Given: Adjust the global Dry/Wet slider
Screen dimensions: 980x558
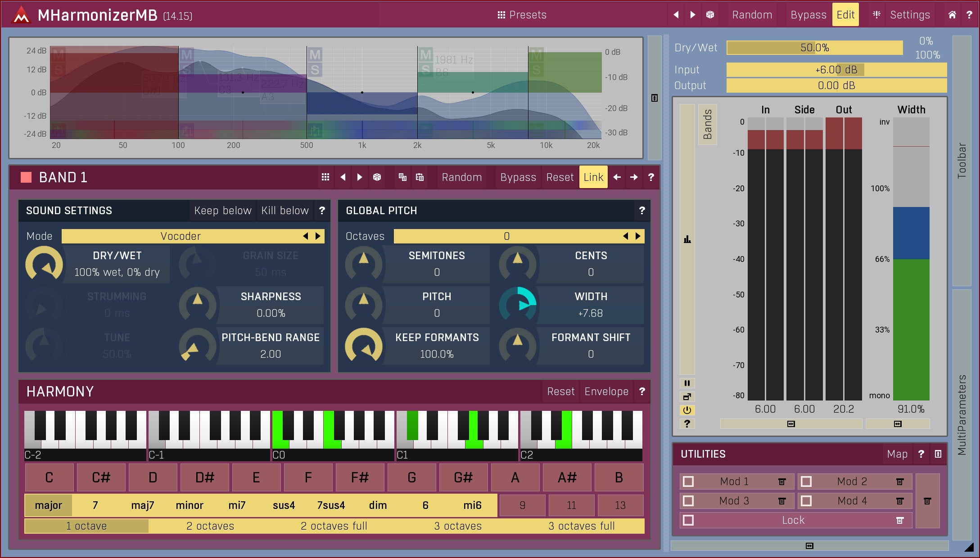Looking at the screenshot, I should pyautogui.click(x=814, y=48).
